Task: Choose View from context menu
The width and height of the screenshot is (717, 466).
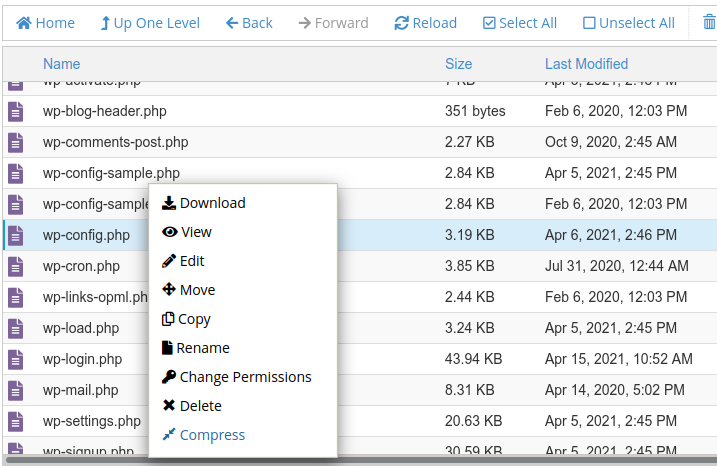Action: 187,232
